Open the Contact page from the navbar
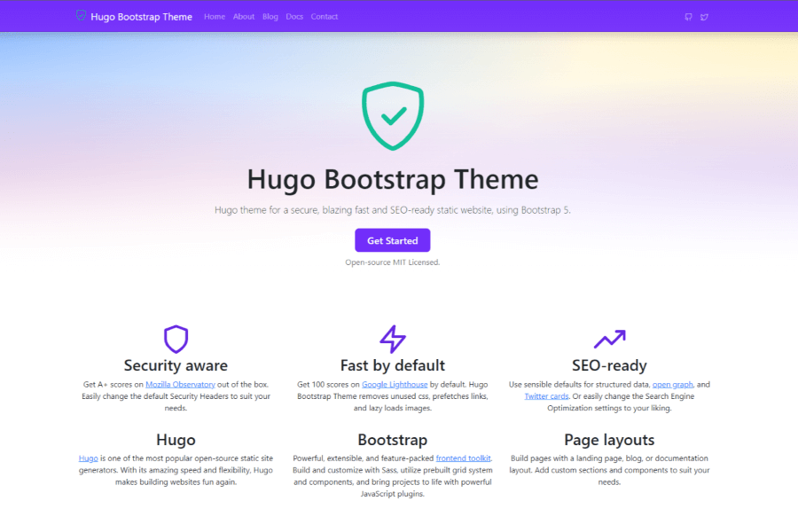The image size is (798, 532). tap(325, 16)
